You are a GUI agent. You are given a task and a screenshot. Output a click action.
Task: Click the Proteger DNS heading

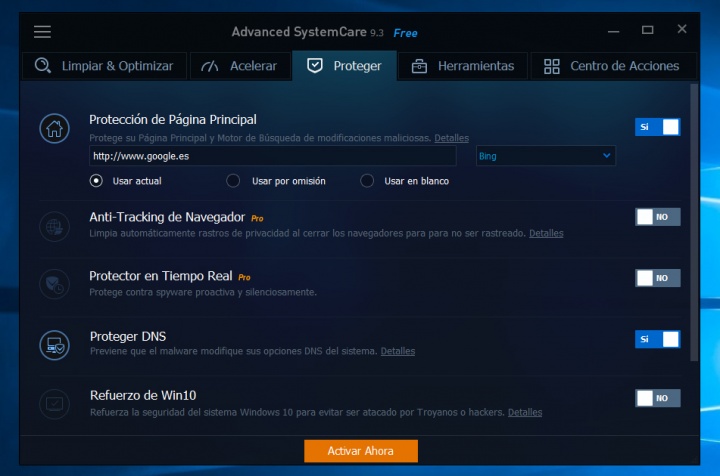(x=128, y=336)
